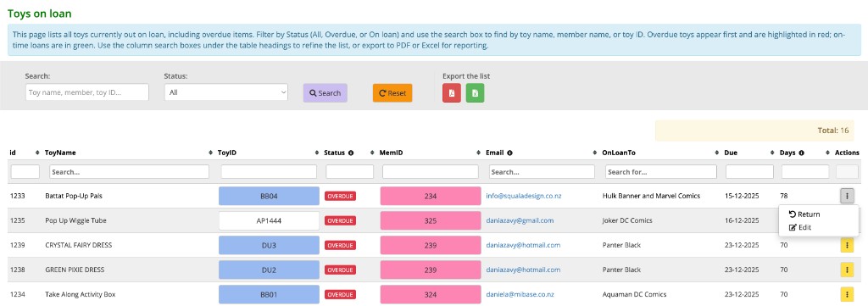Click member ID 234 badge
The image size is (868, 306).
point(430,196)
